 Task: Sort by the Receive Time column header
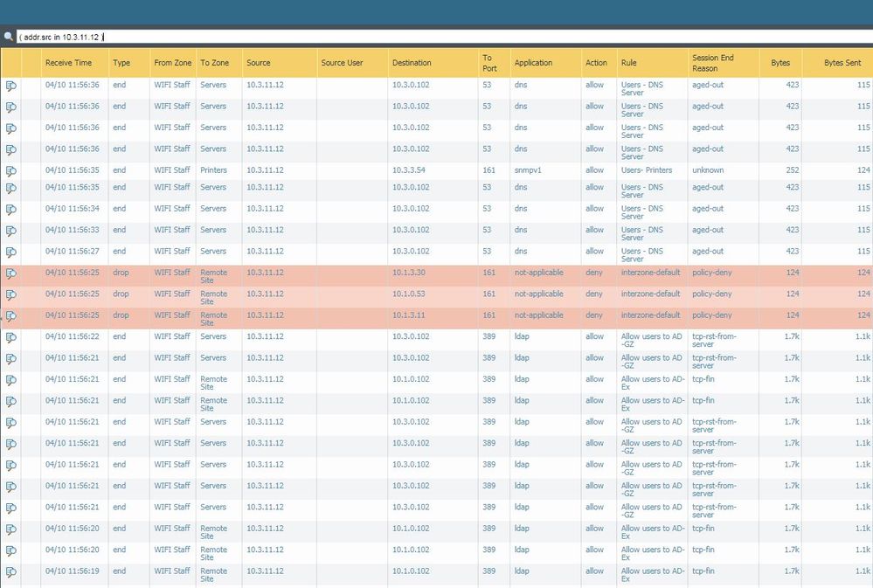(68, 63)
